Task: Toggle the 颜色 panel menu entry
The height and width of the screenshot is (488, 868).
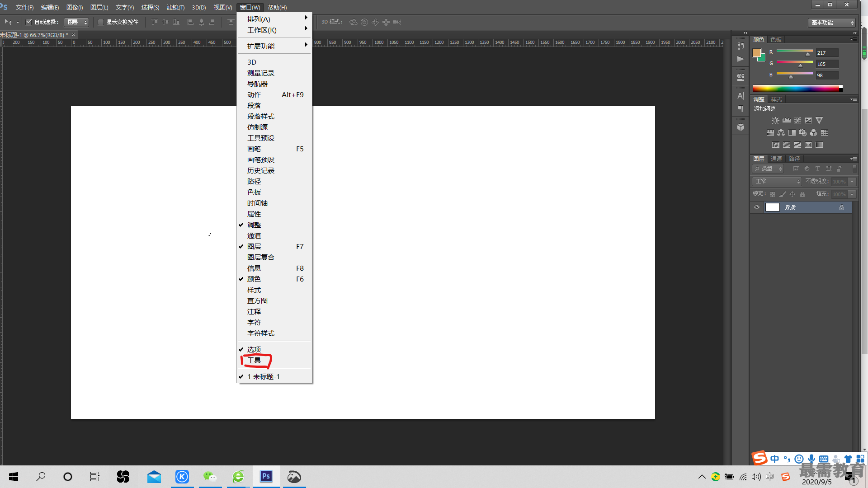Action: [274, 279]
